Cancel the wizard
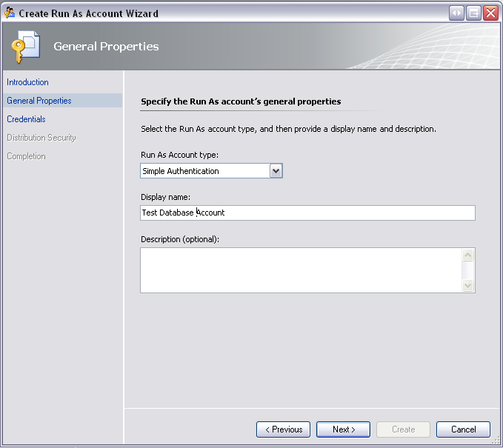The image size is (503, 448). tap(463, 429)
